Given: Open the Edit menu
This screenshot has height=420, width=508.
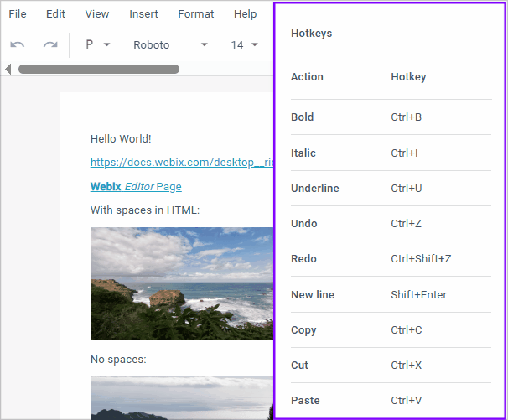Looking at the screenshot, I should [x=55, y=14].
